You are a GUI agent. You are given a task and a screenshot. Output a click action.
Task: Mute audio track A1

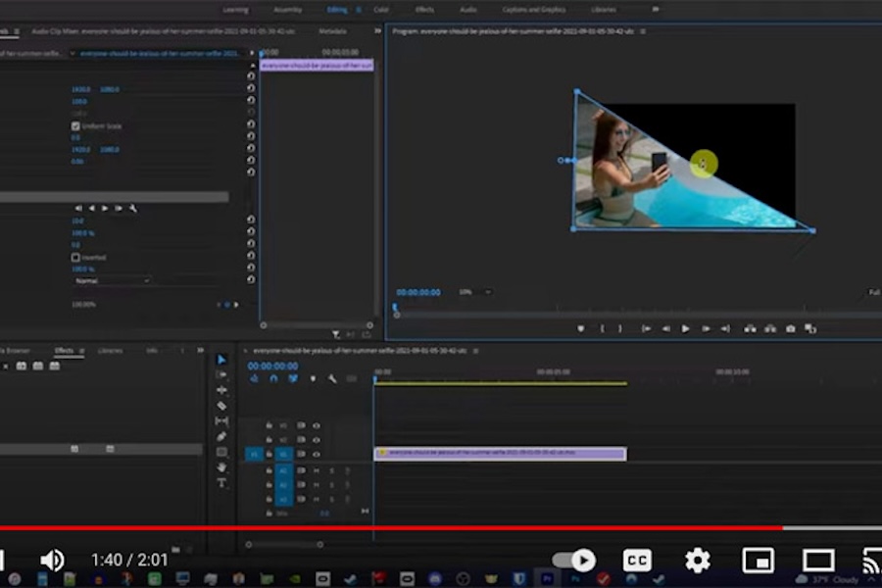[317, 470]
